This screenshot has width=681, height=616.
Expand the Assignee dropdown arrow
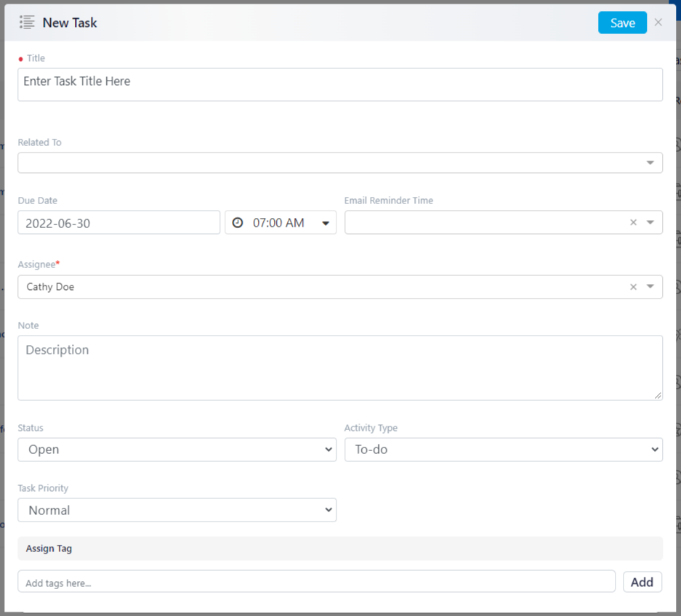click(650, 286)
